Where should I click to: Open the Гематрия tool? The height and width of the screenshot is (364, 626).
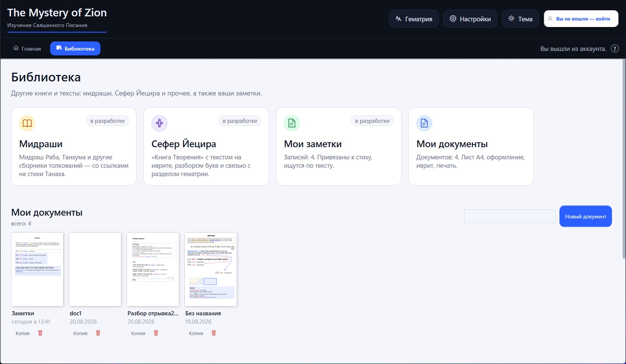point(414,19)
